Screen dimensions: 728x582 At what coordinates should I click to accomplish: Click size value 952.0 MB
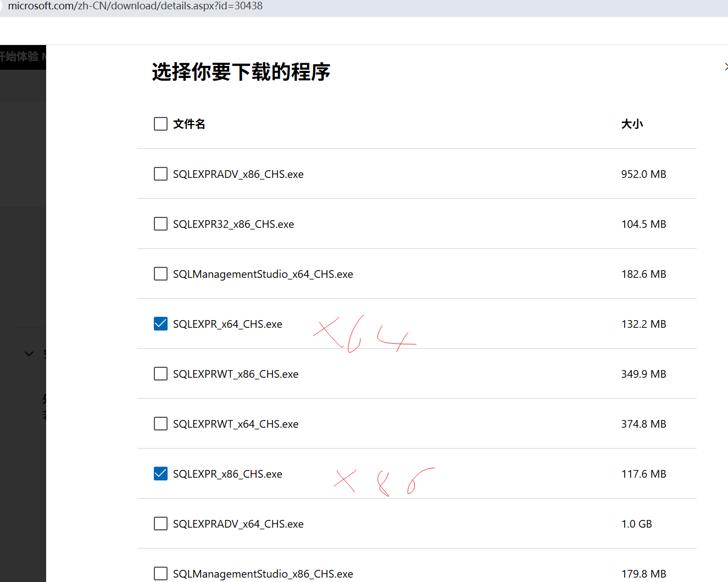pyautogui.click(x=643, y=174)
